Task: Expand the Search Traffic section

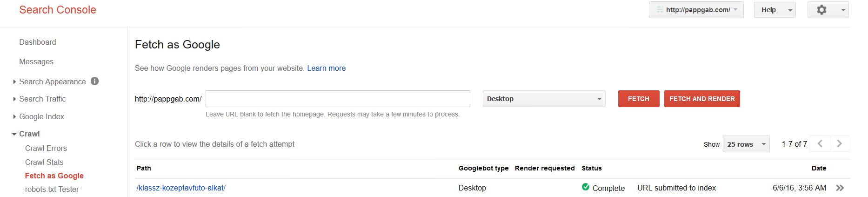Action: coord(42,99)
